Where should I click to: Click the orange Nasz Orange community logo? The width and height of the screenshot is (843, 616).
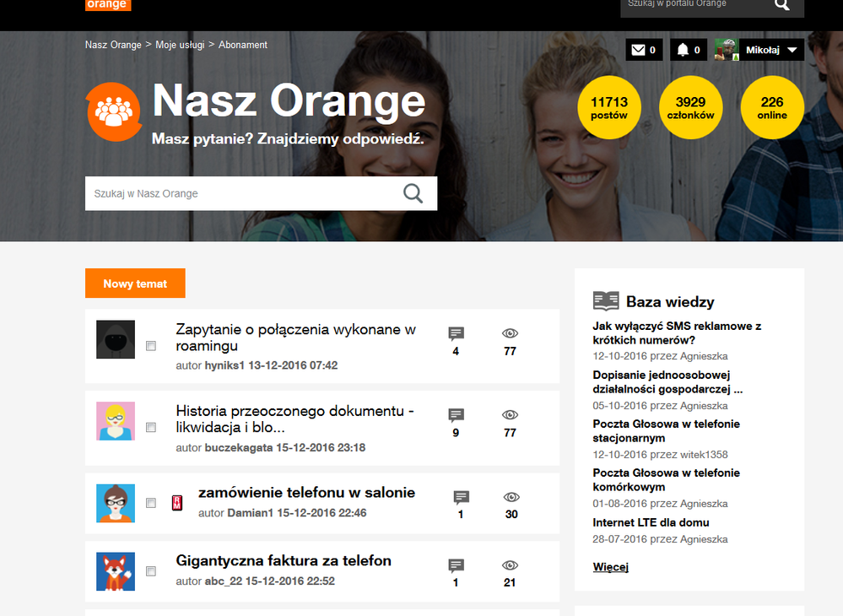coord(114,110)
